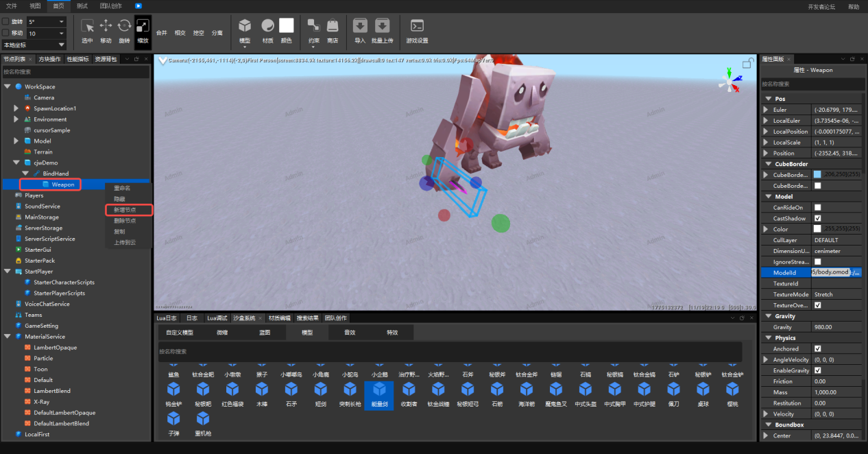
Task: Click the 合并 merge button
Action: (162, 32)
